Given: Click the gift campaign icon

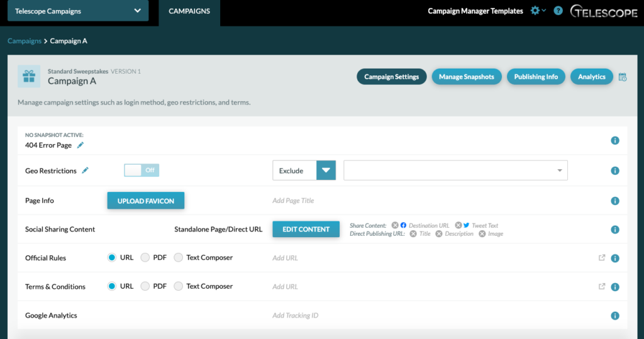Looking at the screenshot, I should point(29,77).
